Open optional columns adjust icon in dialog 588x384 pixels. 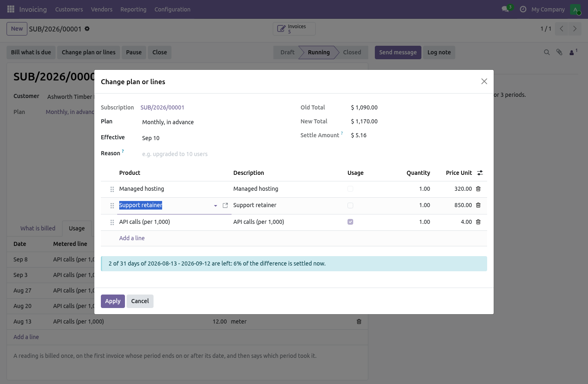[480, 173]
